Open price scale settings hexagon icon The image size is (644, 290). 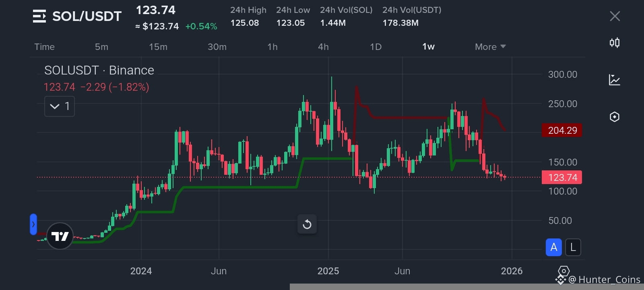564,271
